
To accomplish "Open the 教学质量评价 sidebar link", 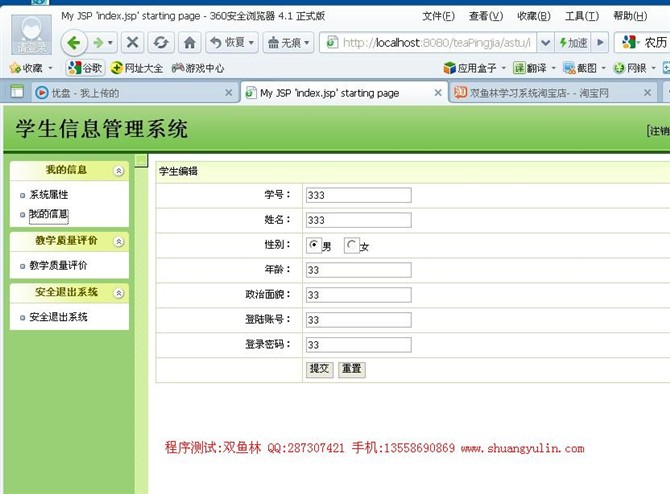I will tap(58, 265).
